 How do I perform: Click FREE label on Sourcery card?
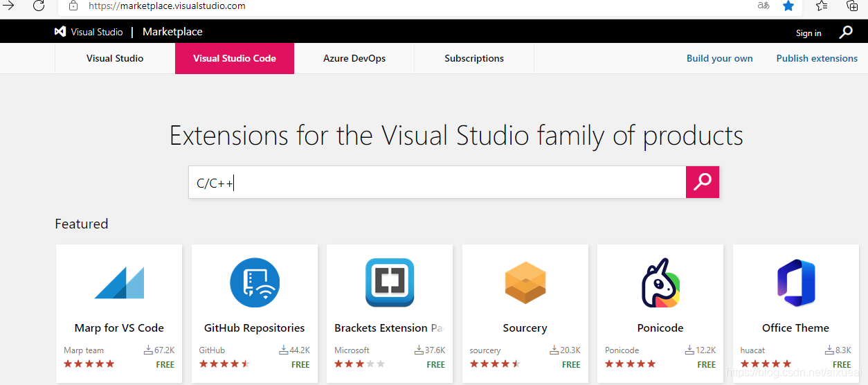571,364
